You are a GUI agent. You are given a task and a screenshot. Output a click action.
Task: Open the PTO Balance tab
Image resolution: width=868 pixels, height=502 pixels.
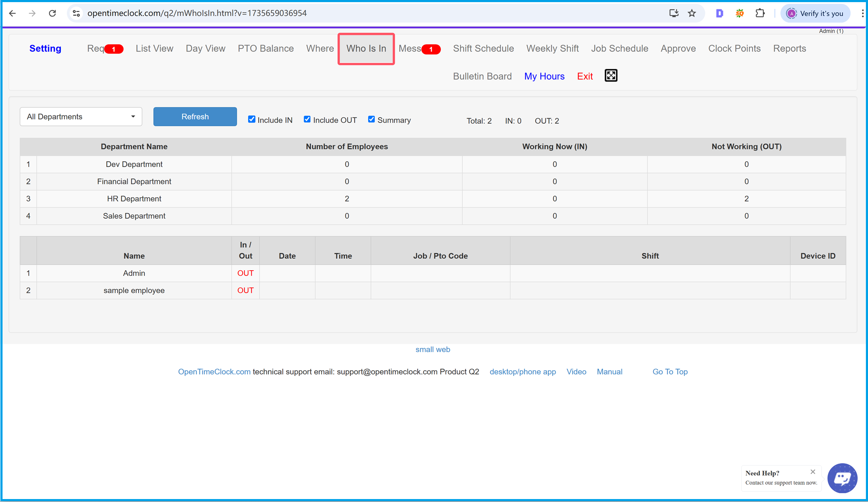click(x=266, y=49)
